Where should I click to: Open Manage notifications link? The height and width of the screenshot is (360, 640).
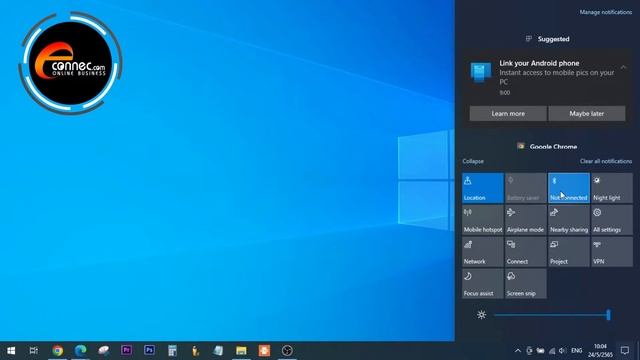pos(606,12)
